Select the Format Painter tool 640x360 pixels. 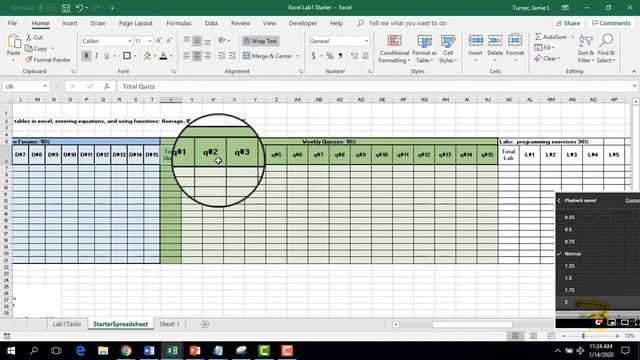[47, 60]
